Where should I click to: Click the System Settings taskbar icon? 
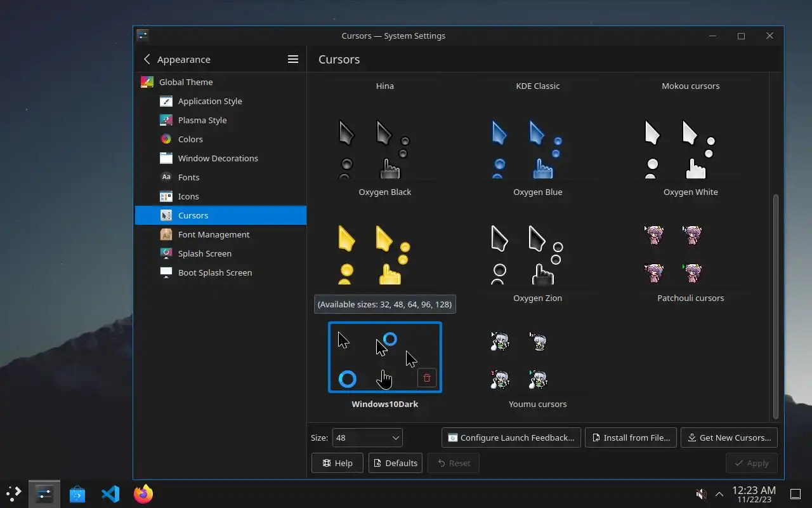coord(44,493)
